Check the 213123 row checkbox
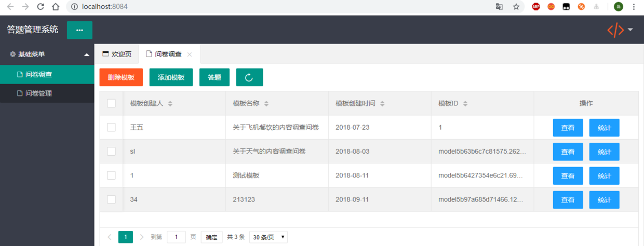Viewport: 644px width, 246px height. tap(111, 199)
